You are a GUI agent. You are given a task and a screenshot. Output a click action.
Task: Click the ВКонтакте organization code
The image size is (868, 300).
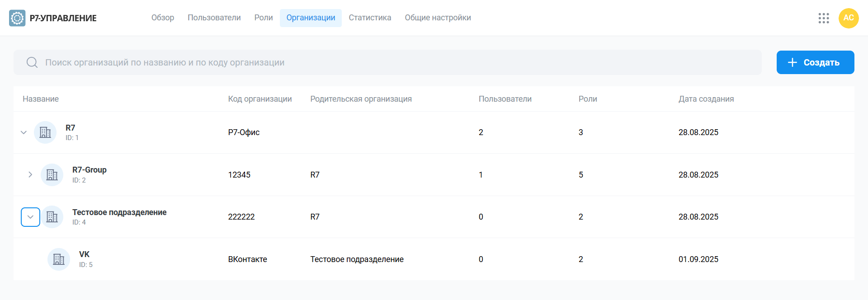tap(247, 259)
